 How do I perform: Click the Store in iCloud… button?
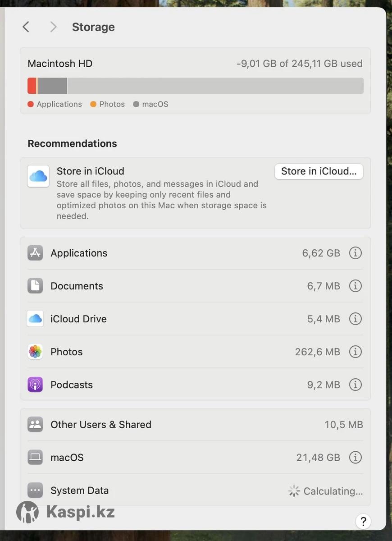tap(319, 171)
